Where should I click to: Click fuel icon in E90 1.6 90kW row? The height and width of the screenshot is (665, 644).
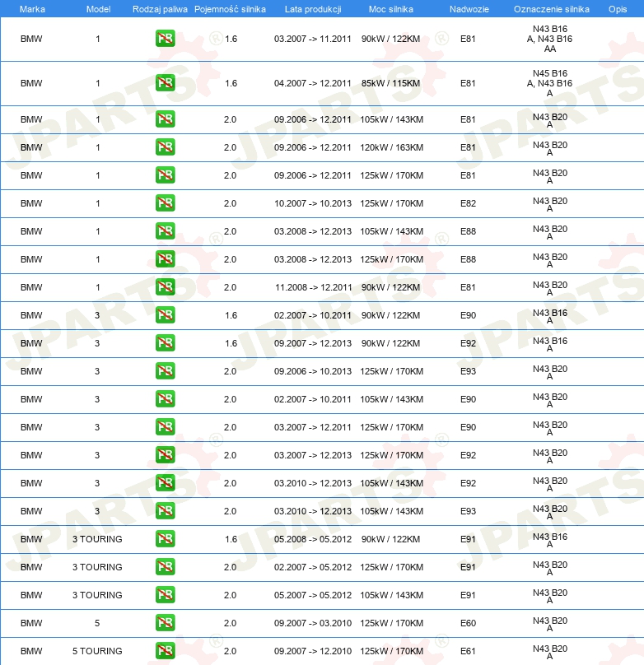tap(165, 315)
